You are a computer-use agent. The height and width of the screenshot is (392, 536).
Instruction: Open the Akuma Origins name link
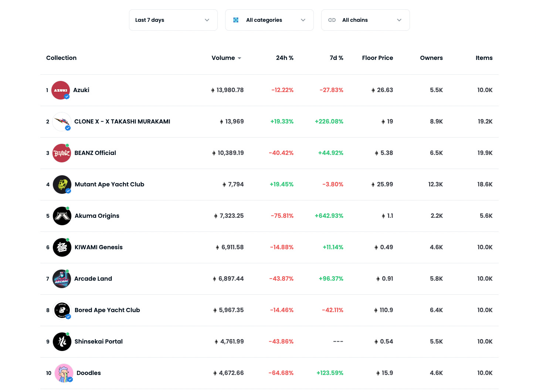click(x=97, y=216)
